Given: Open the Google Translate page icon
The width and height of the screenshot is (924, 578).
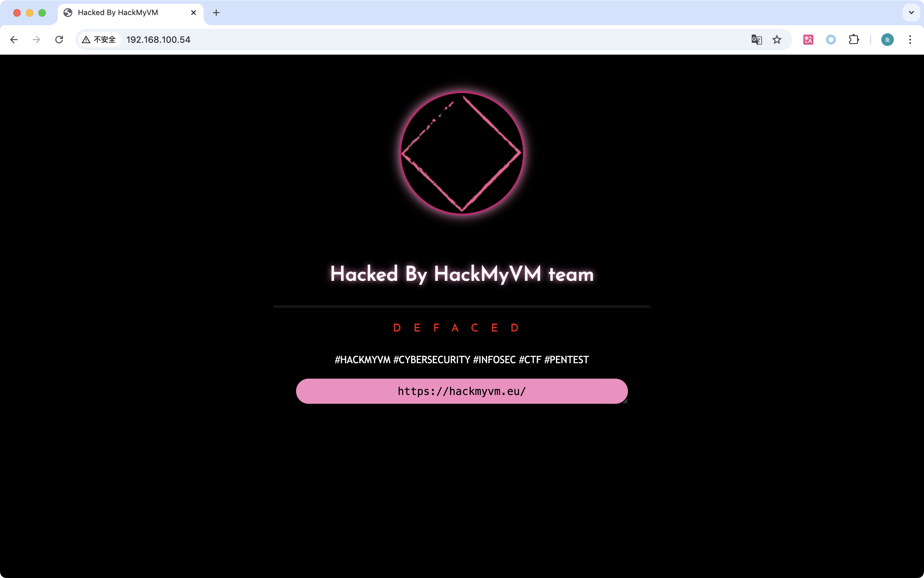Looking at the screenshot, I should (756, 40).
